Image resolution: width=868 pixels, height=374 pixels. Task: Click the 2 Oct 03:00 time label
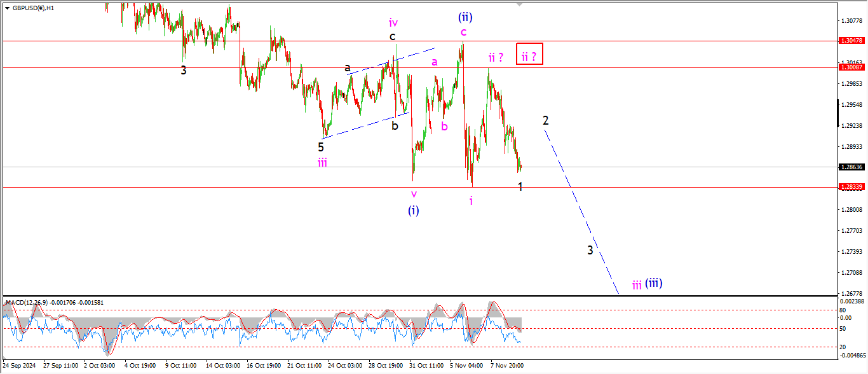pos(100,366)
